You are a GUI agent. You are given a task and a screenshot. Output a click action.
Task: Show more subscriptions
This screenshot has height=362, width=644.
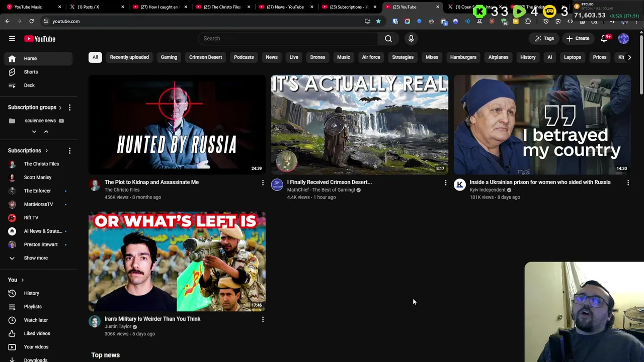tap(39, 258)
